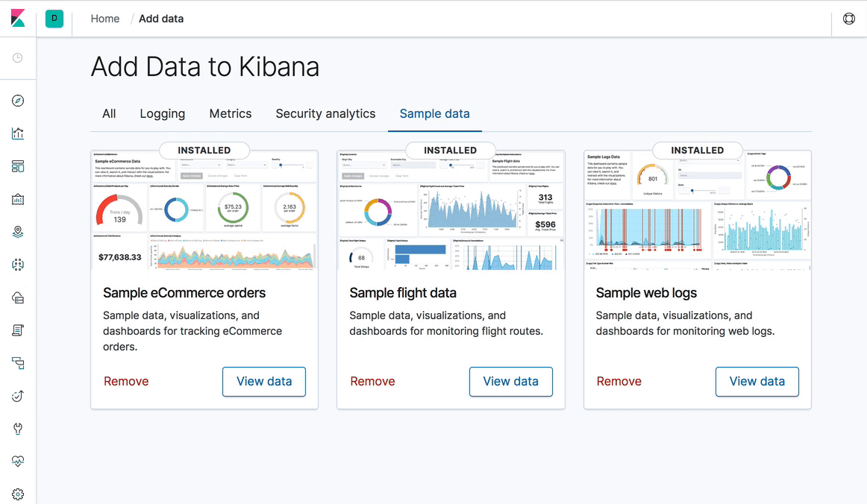Open the Visualize app icon
867x504 pixels.
pos(18,133)
